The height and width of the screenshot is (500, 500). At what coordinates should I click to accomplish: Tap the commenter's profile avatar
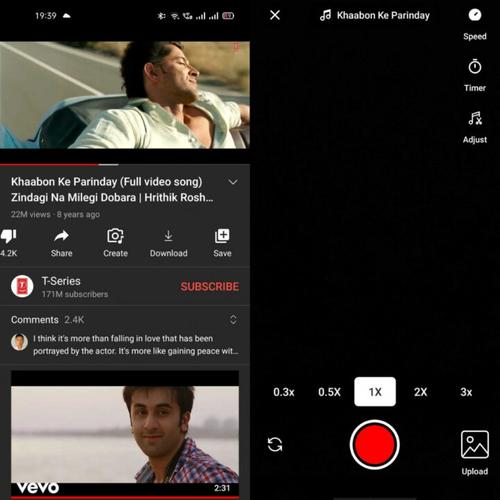tap(19, 342)
